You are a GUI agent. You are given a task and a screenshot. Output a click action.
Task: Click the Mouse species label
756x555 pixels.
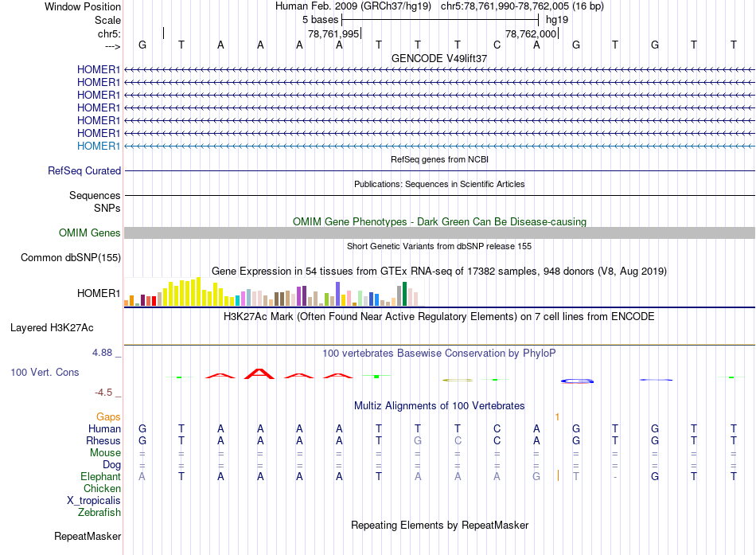tap(105, 453)
